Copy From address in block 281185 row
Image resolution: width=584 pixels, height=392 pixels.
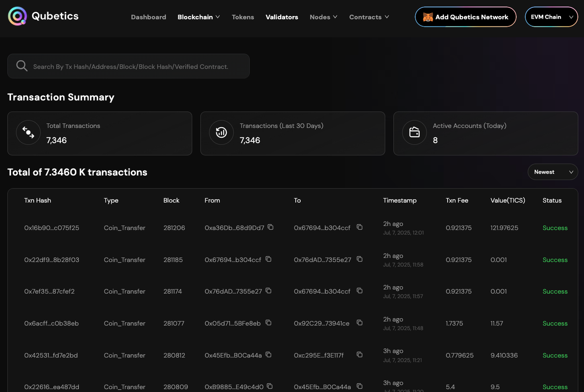click(x=268, y=259)
